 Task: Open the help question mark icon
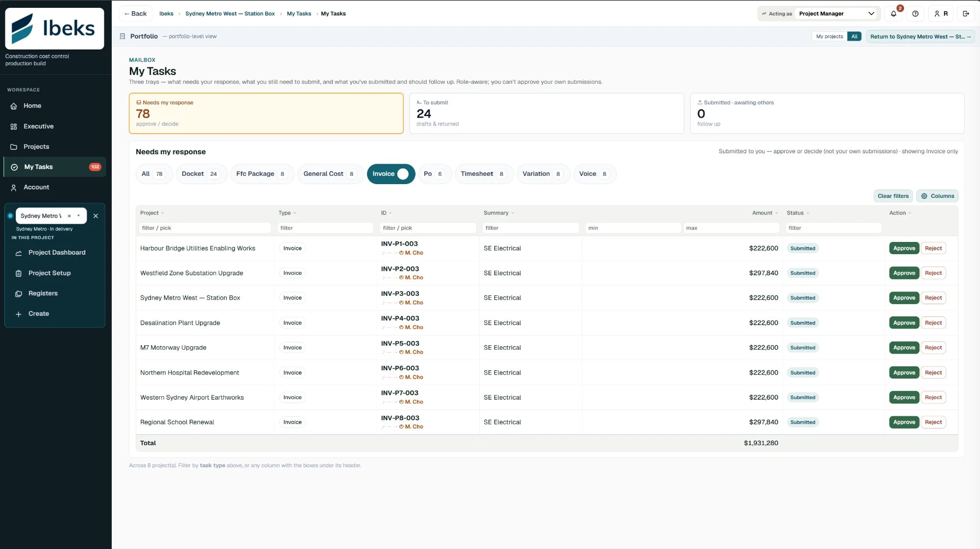(915, 14)
